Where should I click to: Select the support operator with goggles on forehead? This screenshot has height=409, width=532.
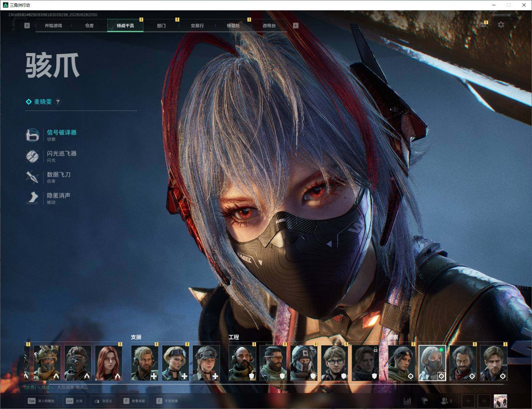[x=175, y=363]
